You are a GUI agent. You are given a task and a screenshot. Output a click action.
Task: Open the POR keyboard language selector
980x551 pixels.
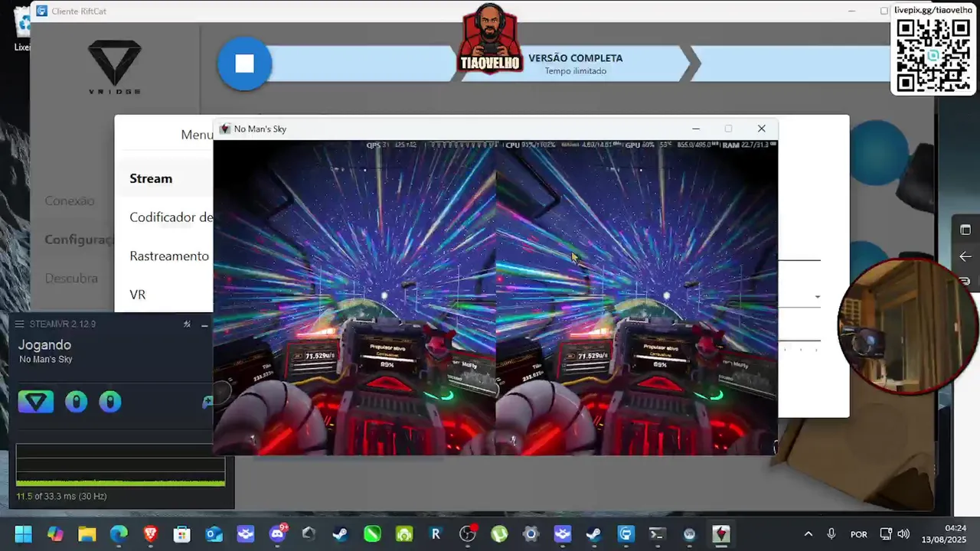click(859, 534)
